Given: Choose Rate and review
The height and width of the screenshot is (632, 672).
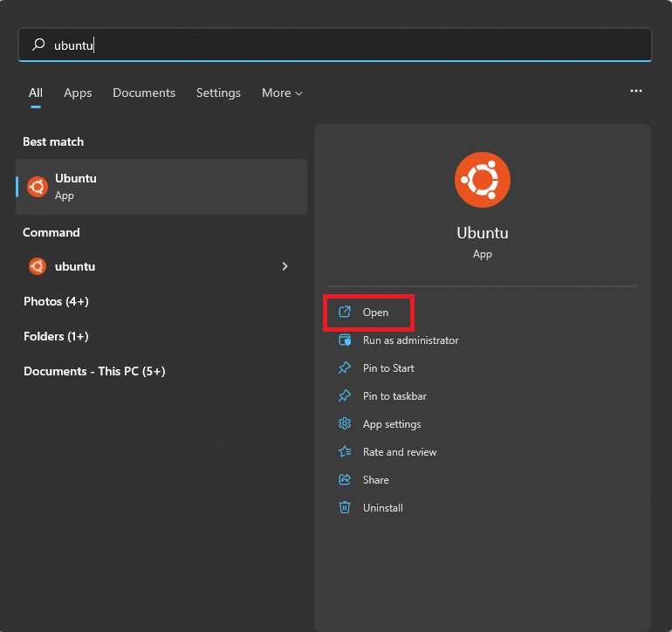Looking at the screenshot, I should [x=400, y=452].
